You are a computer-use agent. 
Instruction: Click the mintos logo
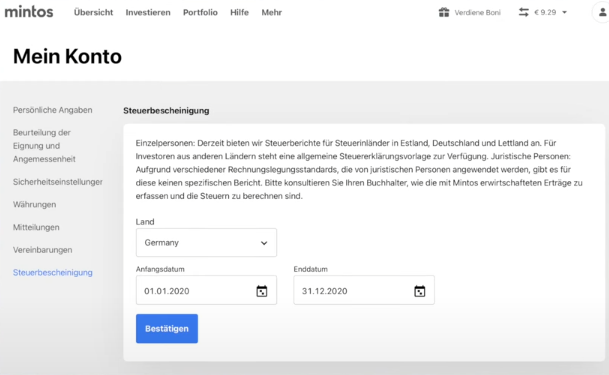click(x=29, y=12)
